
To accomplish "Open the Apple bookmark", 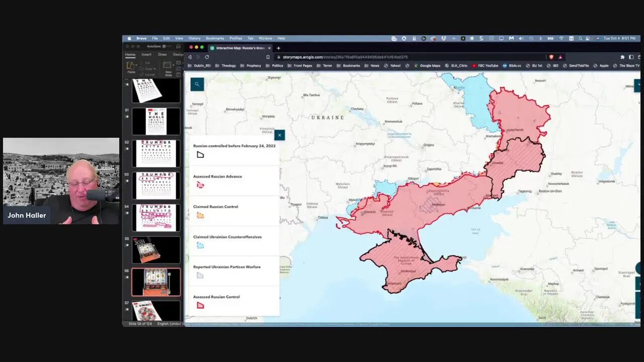I will coord(601,65).
